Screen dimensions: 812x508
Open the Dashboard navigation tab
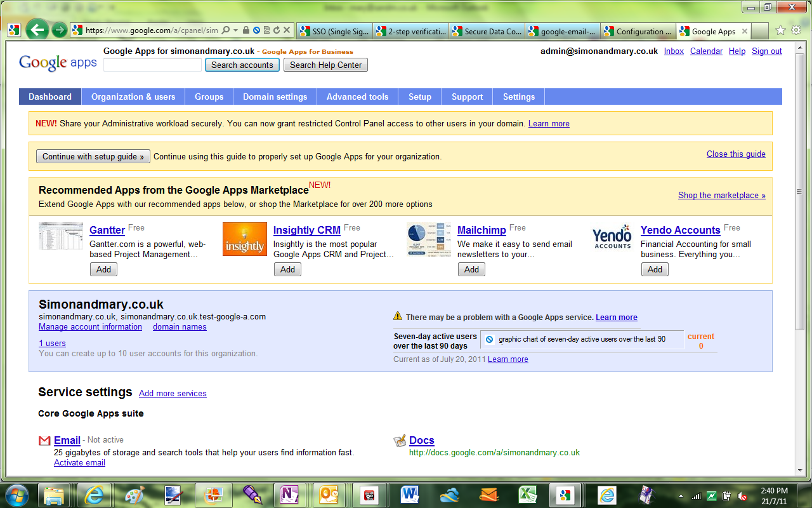click(50, 97)
